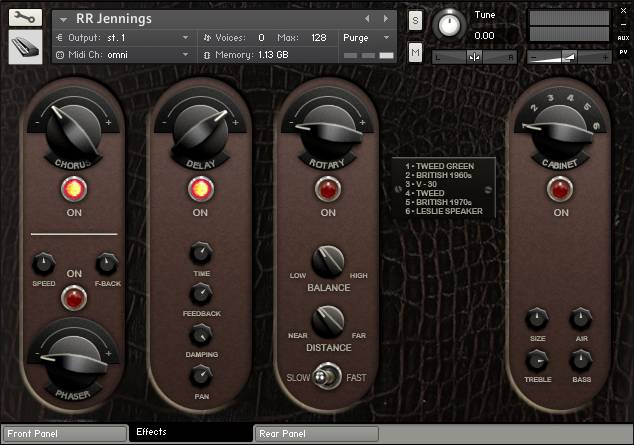The height and width of the screenshot is (445, 634).
Task: Click the Tune knob
Action: pos(449,24)
